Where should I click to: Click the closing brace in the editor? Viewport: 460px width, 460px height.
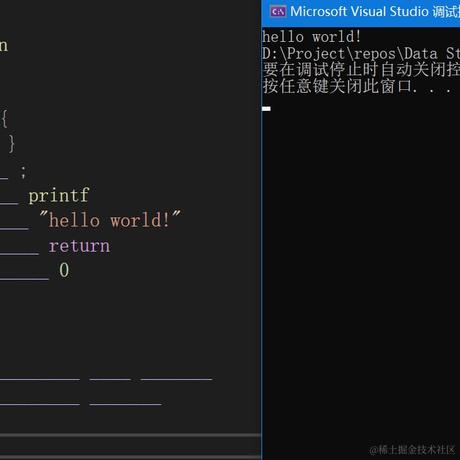(11, 144)
